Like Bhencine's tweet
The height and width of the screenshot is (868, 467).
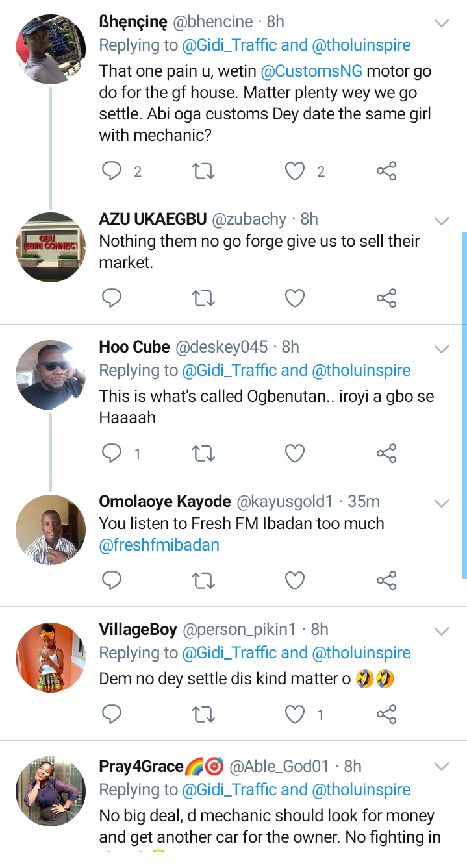[x=296, y=171]
